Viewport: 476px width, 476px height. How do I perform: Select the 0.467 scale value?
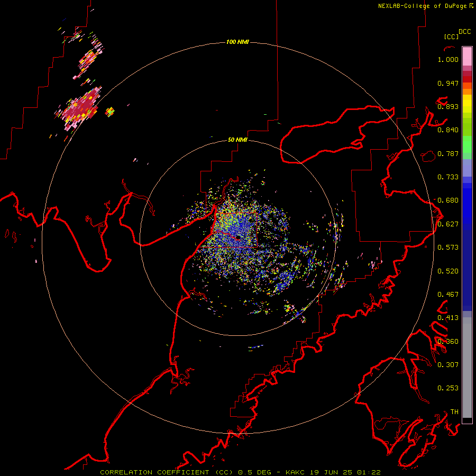pyautogui.click(x=448, y=295)
